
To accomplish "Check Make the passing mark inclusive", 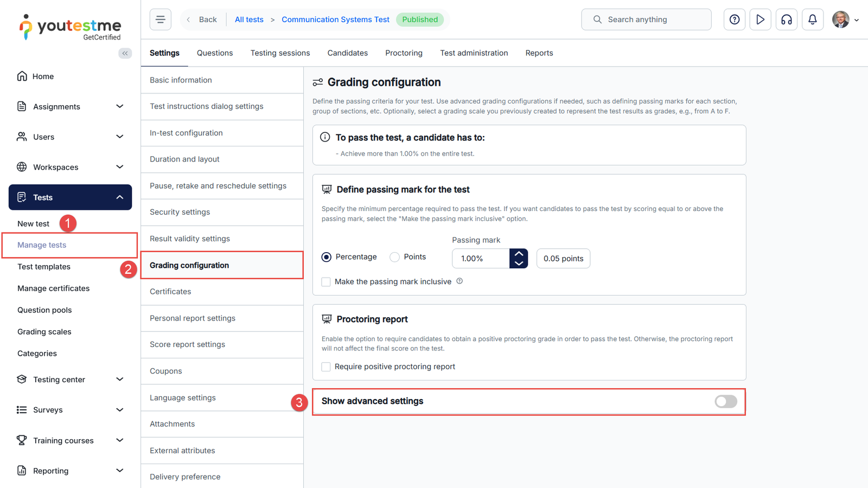I will pyautogui.click(x=326, y=282).
